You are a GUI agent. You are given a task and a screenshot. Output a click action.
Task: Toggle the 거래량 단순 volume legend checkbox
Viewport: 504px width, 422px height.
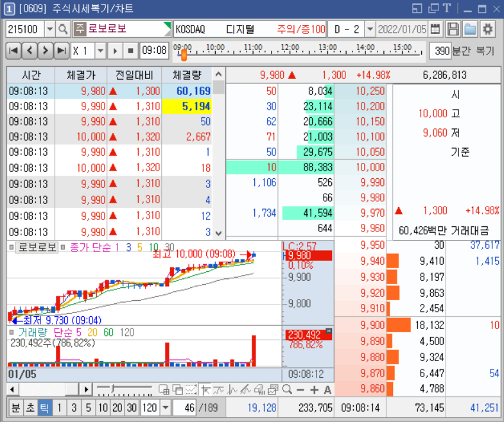click(12, 332)
